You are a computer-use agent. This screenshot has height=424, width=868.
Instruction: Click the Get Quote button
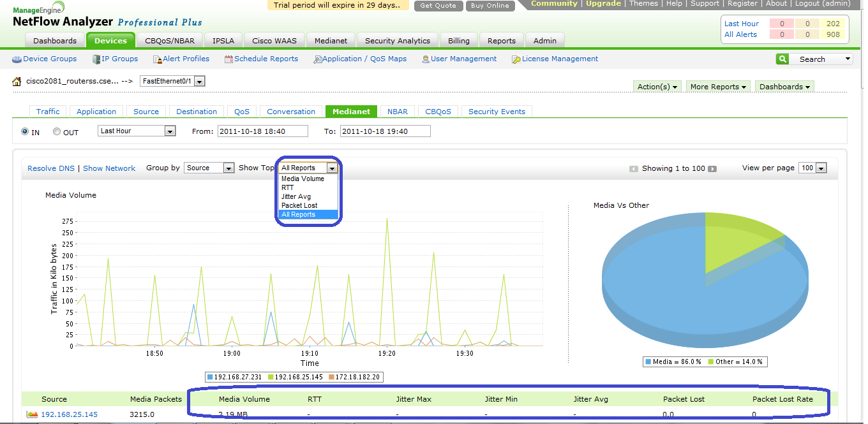[438, 6]
